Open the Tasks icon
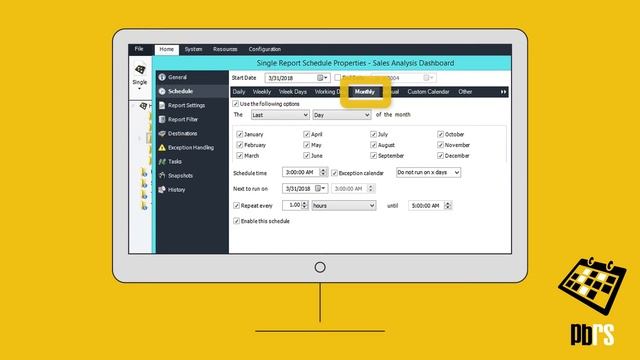This screenshot has width=640, height=360. coord(162,162)
